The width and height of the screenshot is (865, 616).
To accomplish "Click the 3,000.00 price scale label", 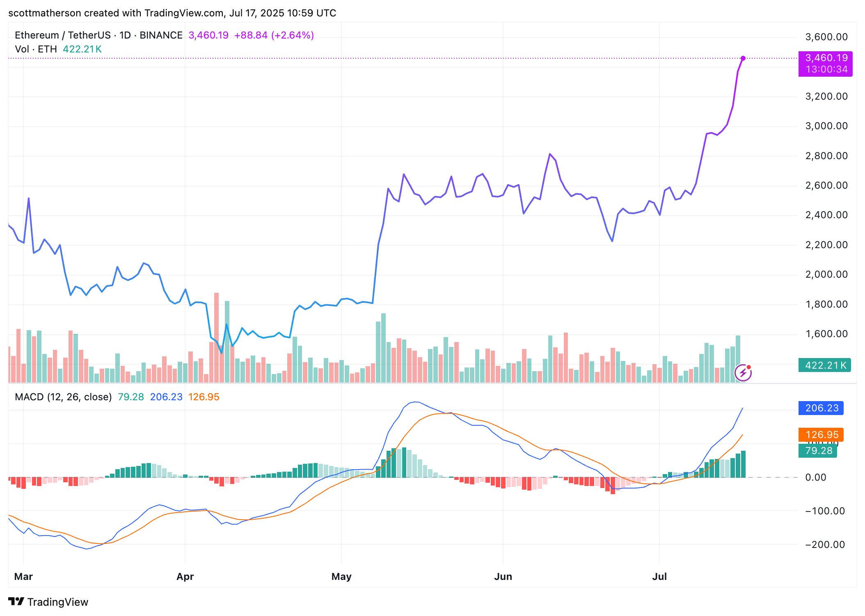I will click(826, 126).
